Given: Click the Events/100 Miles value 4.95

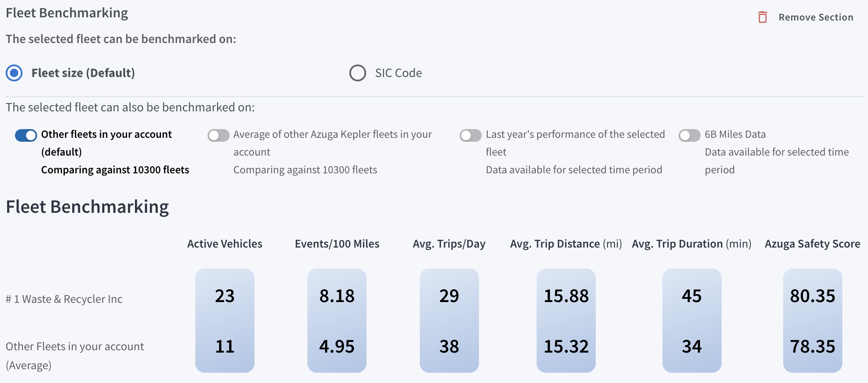Looking at the screenshot, I should click(337, 347).
